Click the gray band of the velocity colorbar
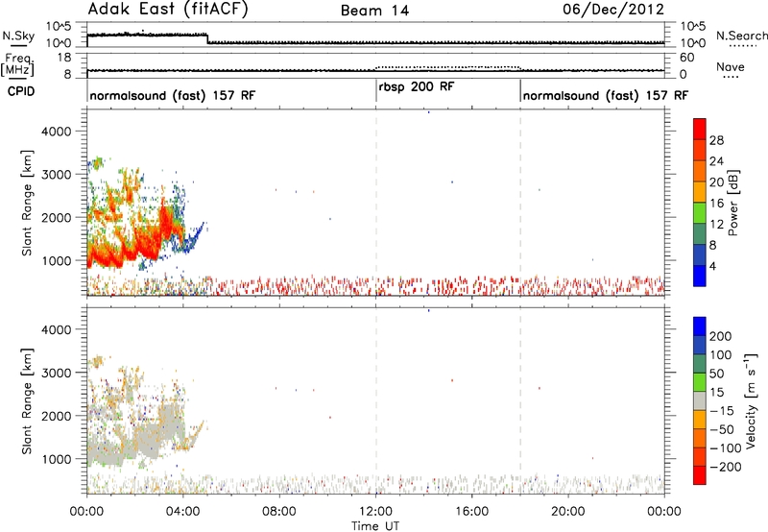Viewport: 768px width, 532px height. click(x=700, y=400)
